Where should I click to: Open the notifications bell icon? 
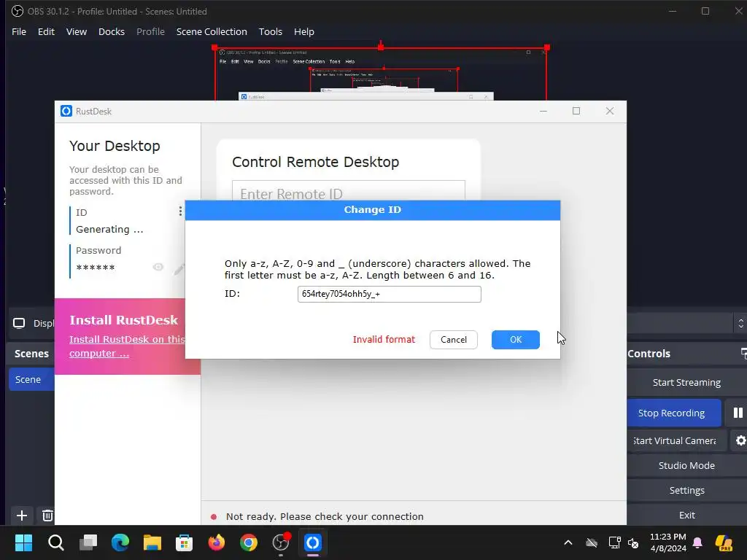(697, 542)
